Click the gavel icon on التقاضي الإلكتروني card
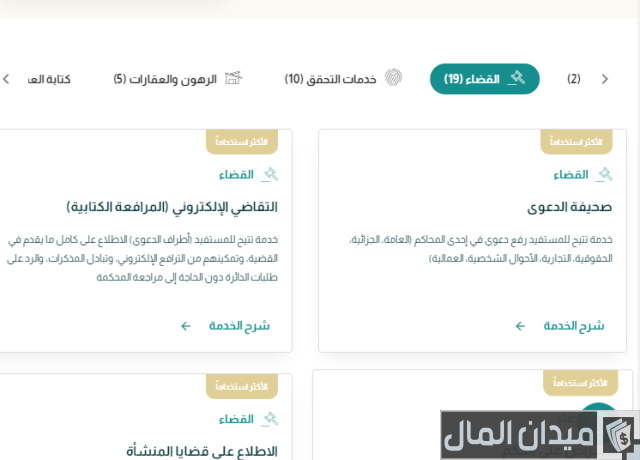640x460 pixels. (270, 175)
